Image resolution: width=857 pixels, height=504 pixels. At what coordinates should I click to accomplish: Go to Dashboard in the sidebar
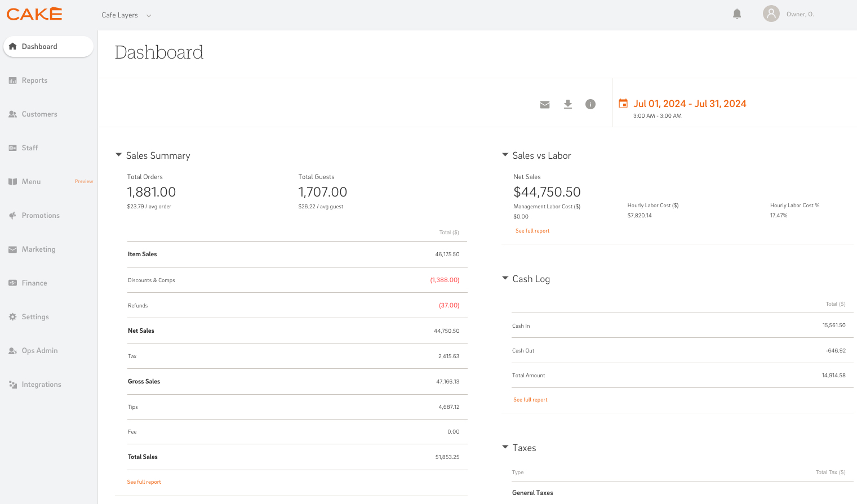click(48, 47)
